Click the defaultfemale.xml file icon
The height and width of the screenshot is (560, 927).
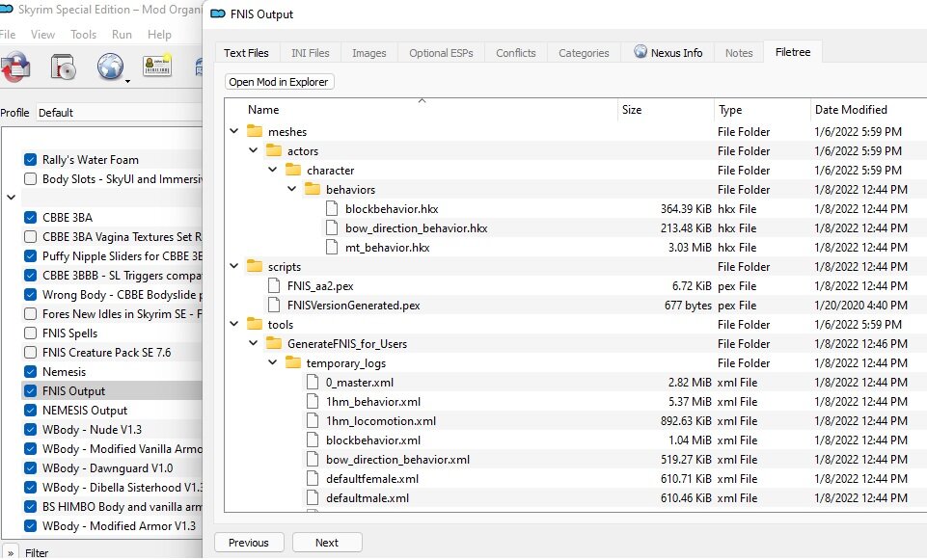click(313, 478)
